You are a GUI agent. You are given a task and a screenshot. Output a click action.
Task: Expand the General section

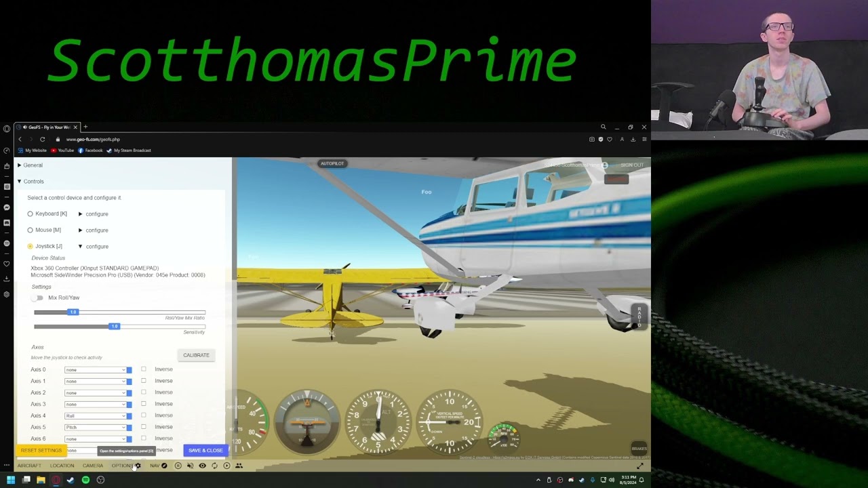pos(31,165)
